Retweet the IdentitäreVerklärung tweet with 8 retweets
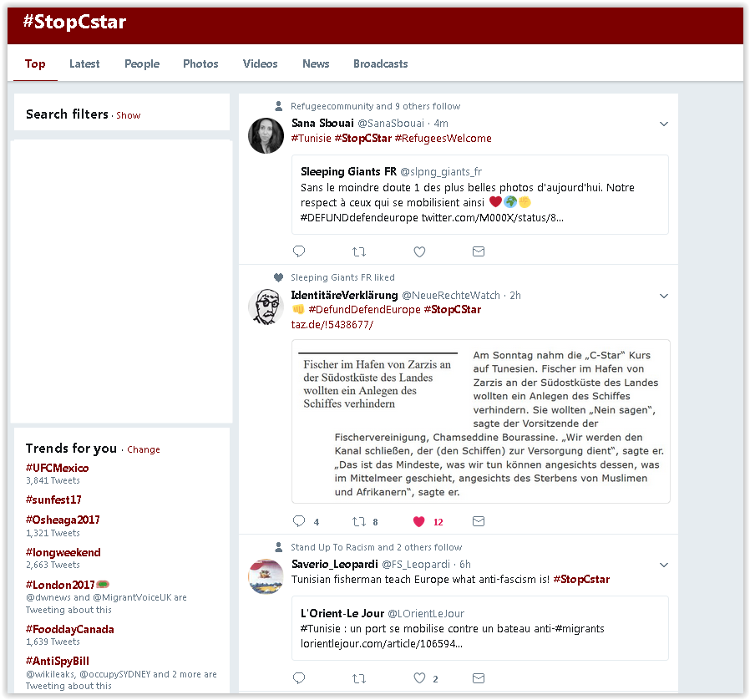The image size is (750, 700). [359, 521]
